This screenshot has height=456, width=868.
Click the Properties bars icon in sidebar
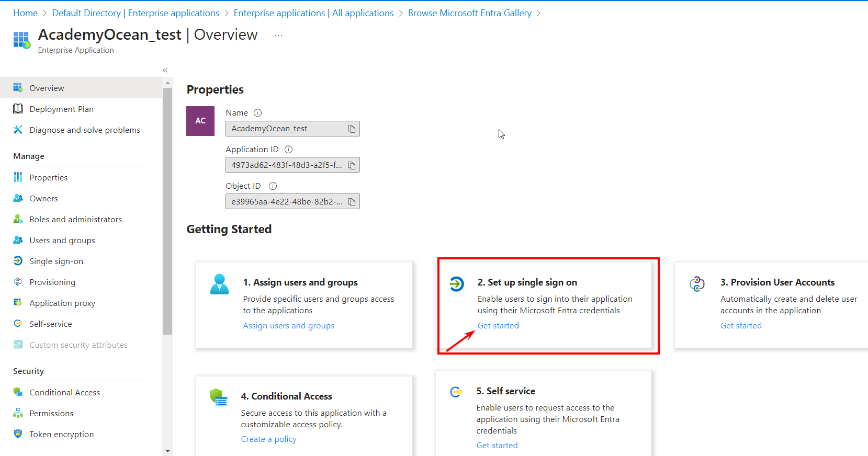pos(18,177)
